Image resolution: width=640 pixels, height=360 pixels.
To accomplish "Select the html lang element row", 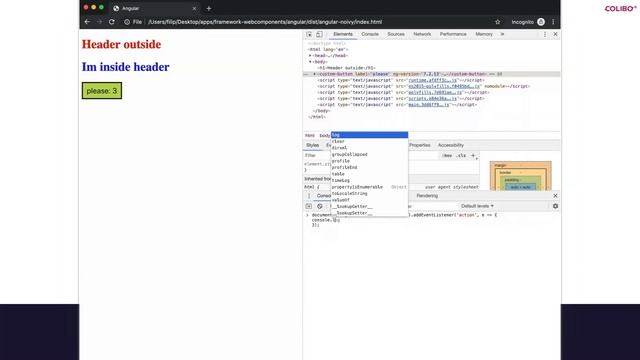I will [328, 49].
